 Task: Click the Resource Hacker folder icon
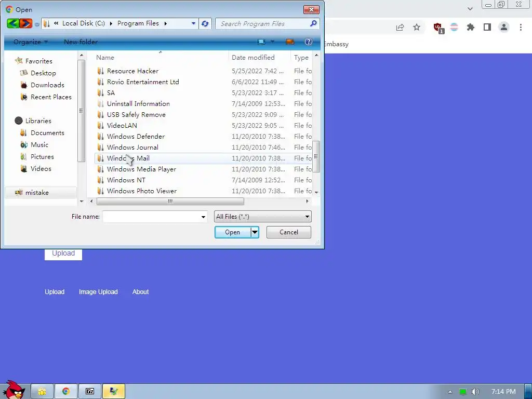(100, 71)
